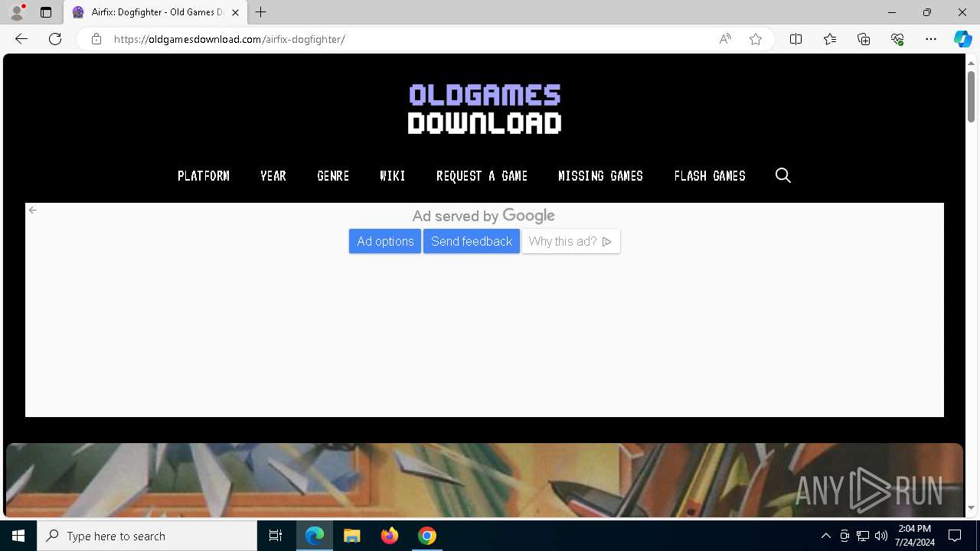This screenshot has height=551, width=980.
Task: Open the volume control tray icon
Action: click(881, 536)
